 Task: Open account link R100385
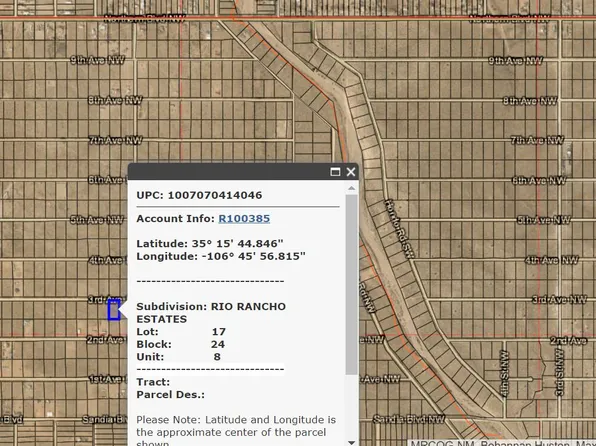(244, 219)
